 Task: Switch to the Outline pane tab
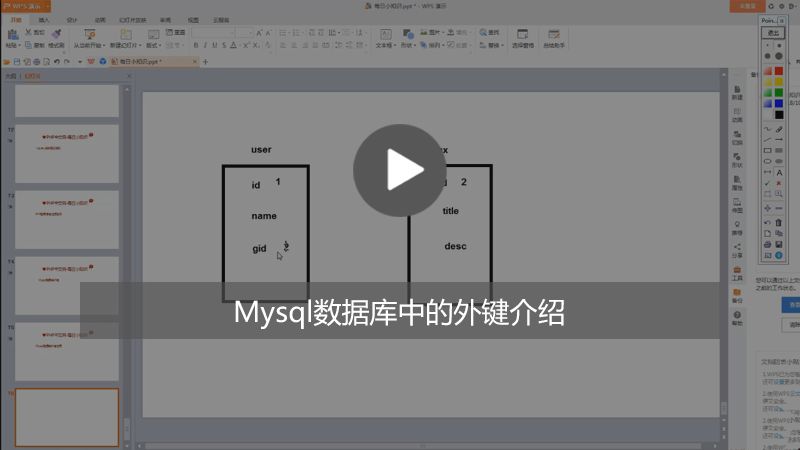tap(11, 76)
